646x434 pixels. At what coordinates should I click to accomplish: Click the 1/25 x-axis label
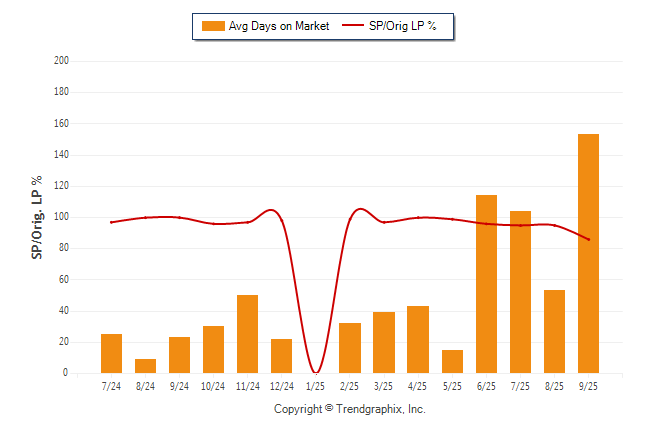pos(316,385)
